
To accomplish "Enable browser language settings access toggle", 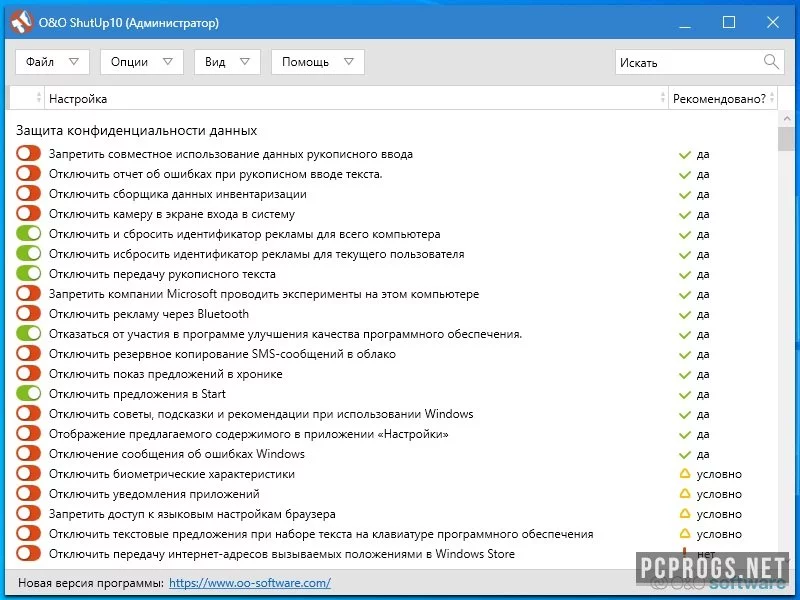I will click(28, 513).
